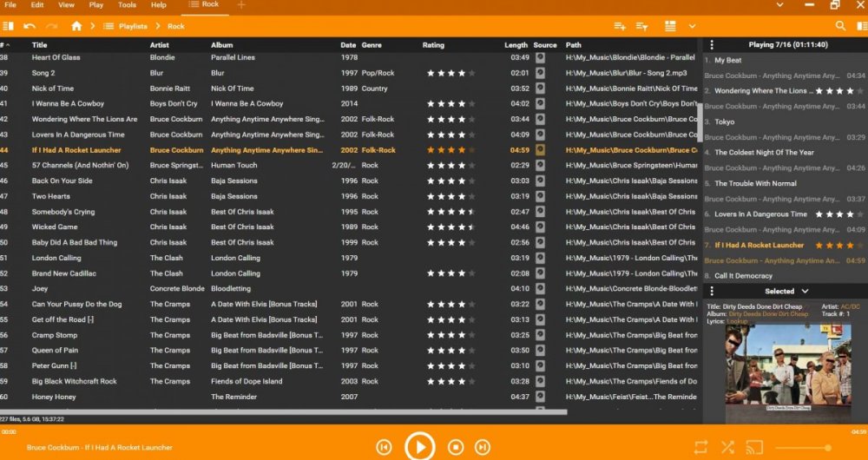Click the add-to-playlist icon in the toolbar

[x=620, y=26]
